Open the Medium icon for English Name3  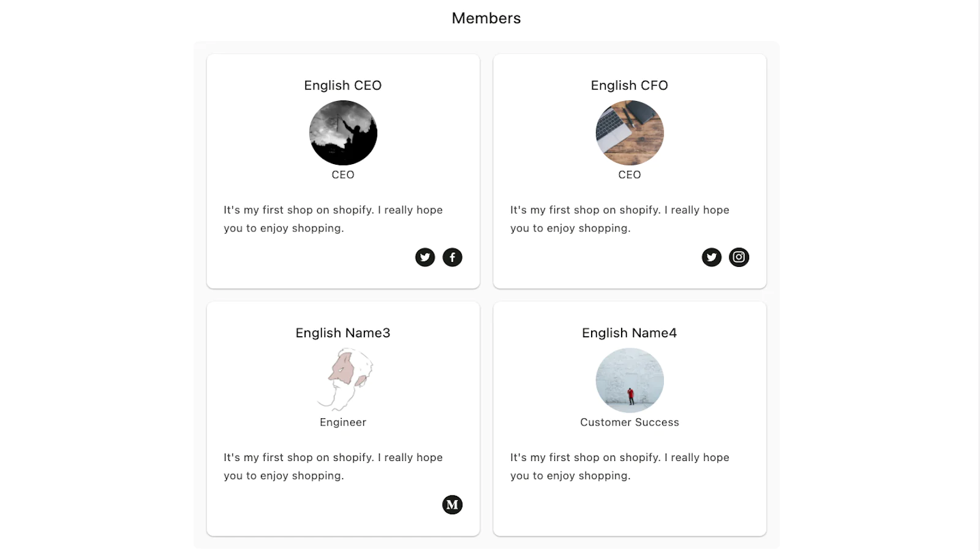(x=453, y=504)
